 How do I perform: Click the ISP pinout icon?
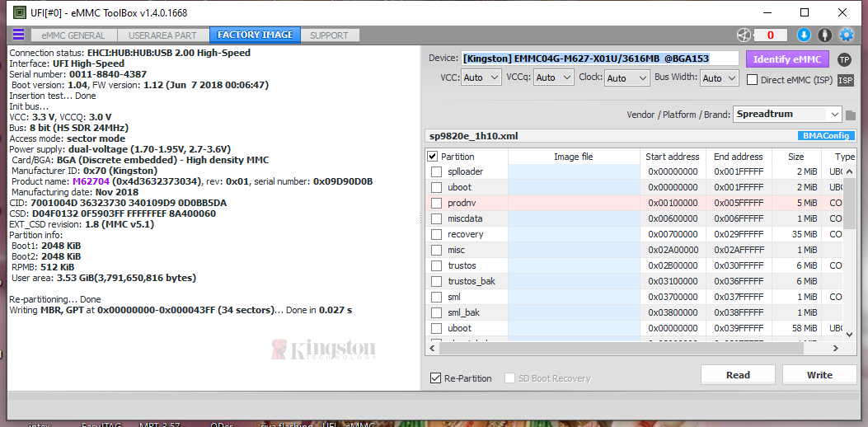click(845, 80)
